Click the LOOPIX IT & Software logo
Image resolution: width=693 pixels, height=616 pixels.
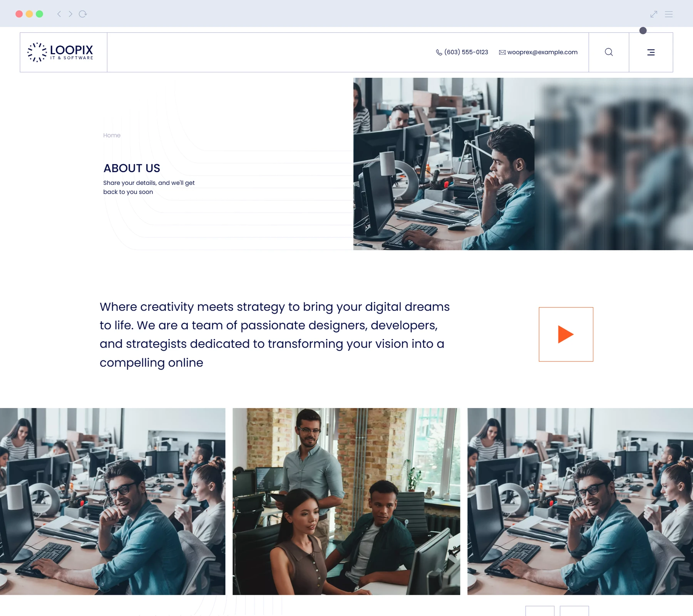(60, 52)
